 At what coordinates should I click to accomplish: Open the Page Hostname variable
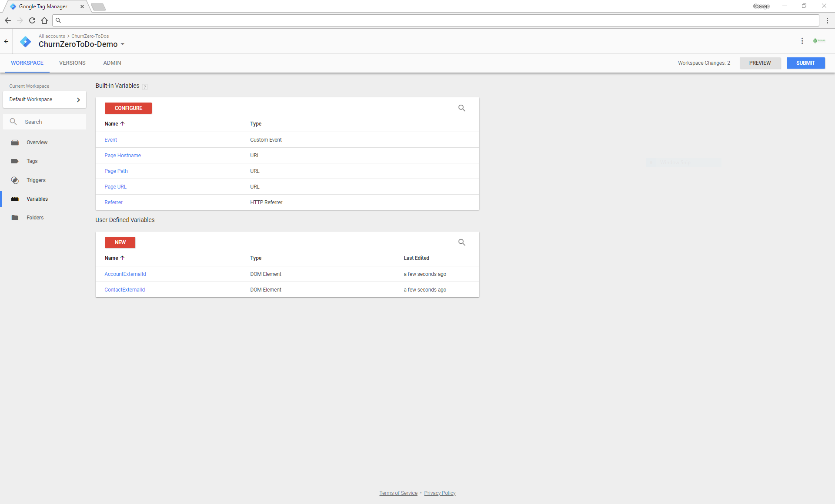pos(123,156)
